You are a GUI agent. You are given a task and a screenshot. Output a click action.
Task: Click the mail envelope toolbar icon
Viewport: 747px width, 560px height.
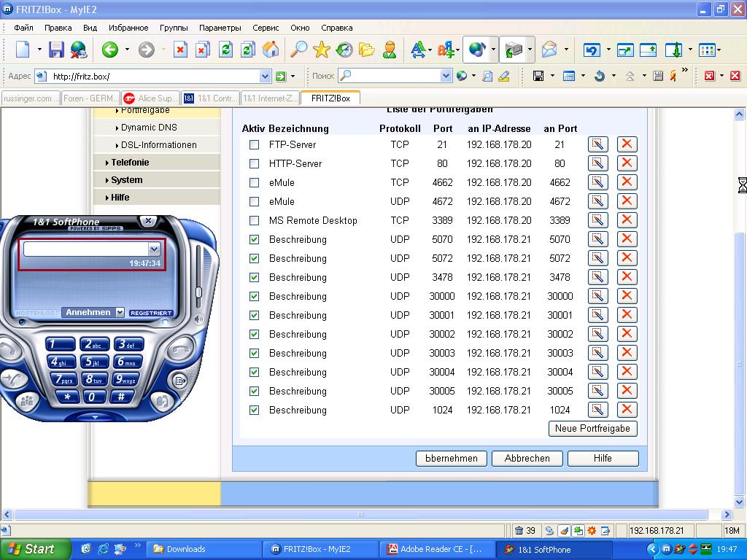pyautogui.click(x=549, y=49)
